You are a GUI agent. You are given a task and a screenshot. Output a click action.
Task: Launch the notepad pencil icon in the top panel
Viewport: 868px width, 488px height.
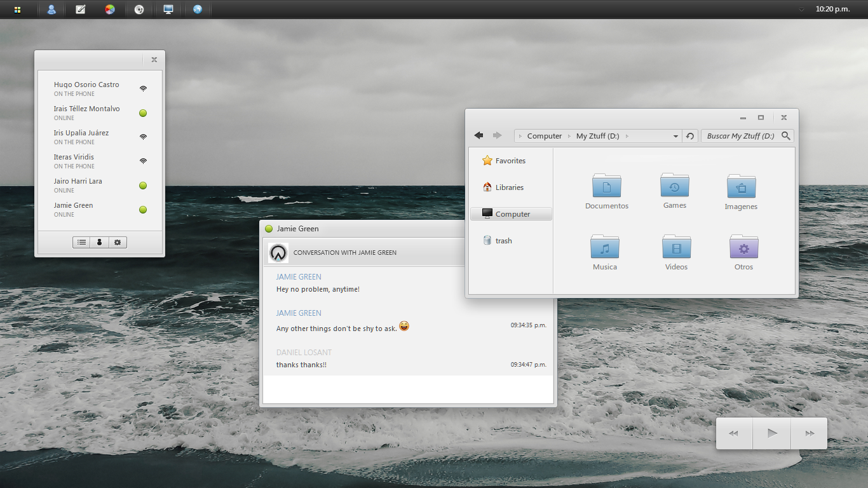[81, 10]
